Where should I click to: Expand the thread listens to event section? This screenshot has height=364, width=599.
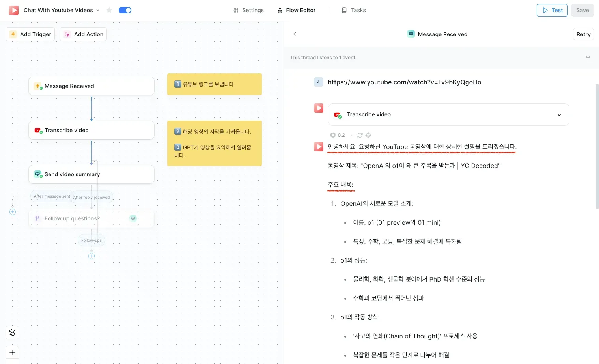pyautogui.click(x=588, y=58)
